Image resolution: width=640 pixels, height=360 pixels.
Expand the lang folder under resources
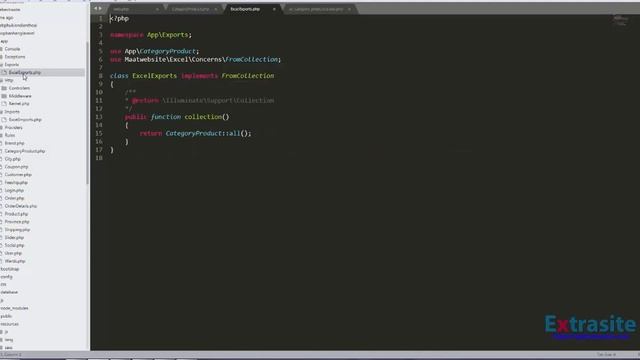point(9,340)
